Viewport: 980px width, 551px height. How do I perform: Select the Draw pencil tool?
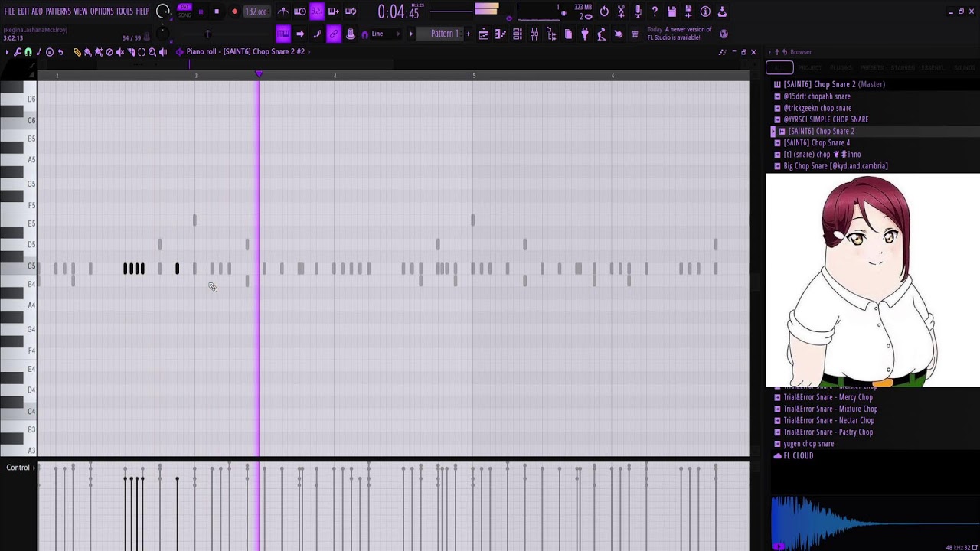[x=77, y=52]
